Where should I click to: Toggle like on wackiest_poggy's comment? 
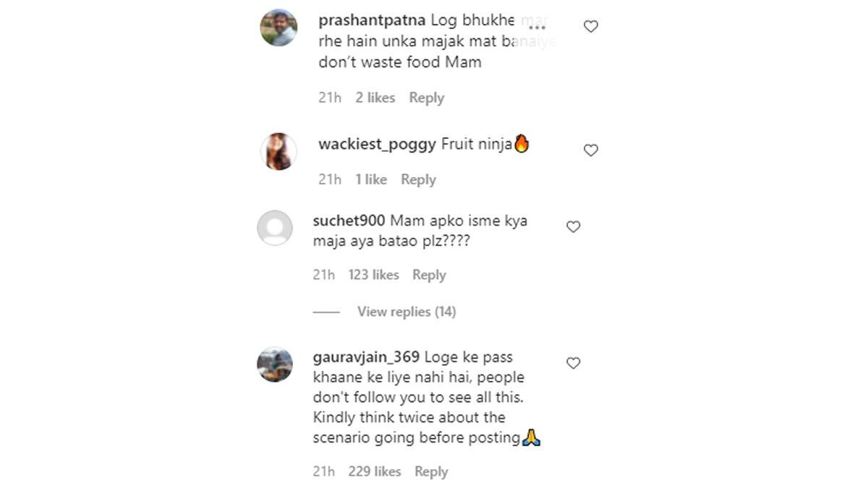590,150
